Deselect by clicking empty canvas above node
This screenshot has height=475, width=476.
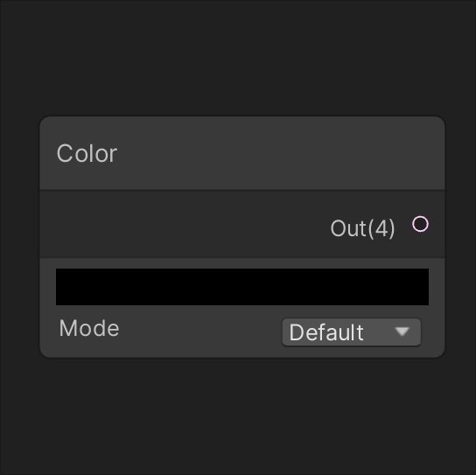pyautogui.click(x=238, y=58)
